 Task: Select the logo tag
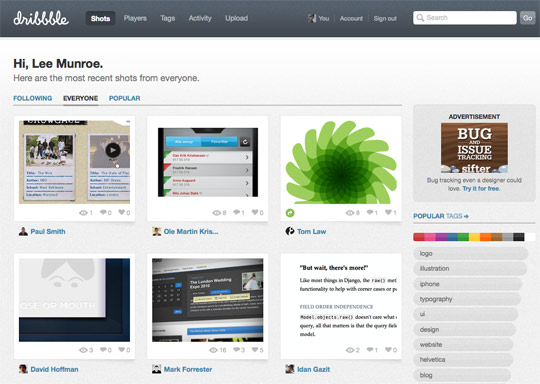tap(470, 253)
